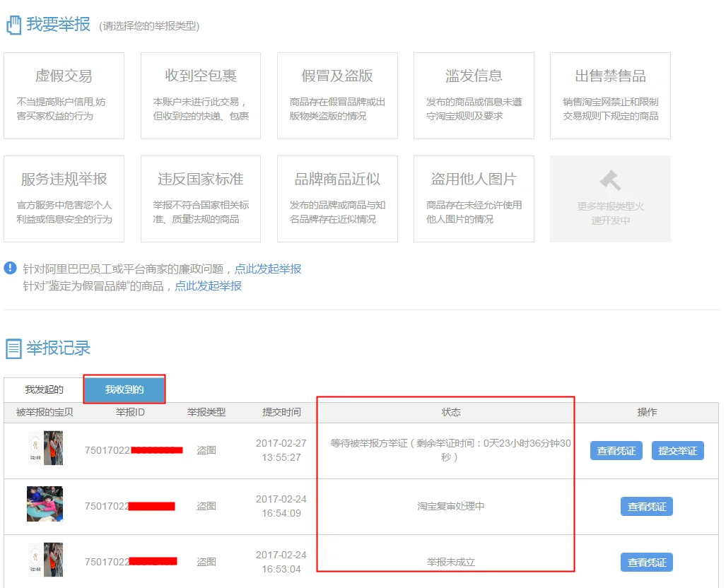The image size is (726, 588).
Task: Select the 服务违规举报 card
Action: (64, 199)
